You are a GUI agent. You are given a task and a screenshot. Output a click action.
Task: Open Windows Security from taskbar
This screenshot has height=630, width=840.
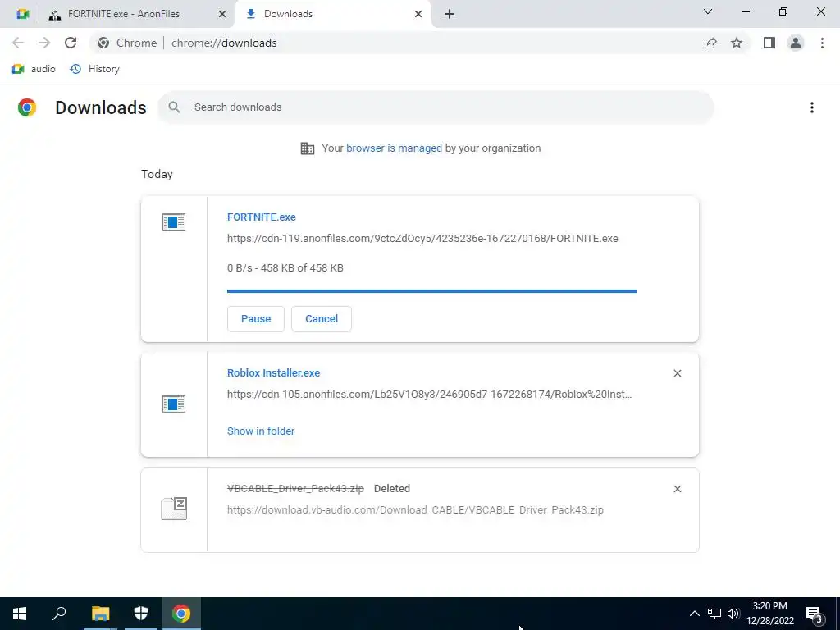[x=141, y=614]
